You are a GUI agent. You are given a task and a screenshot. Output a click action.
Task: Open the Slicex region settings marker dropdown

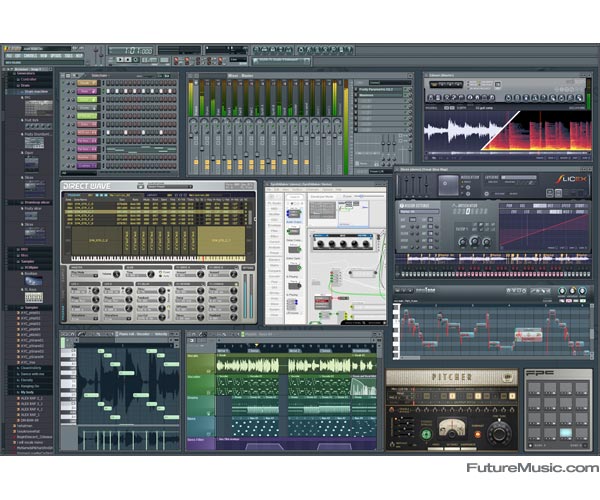(x=419, y=212)
